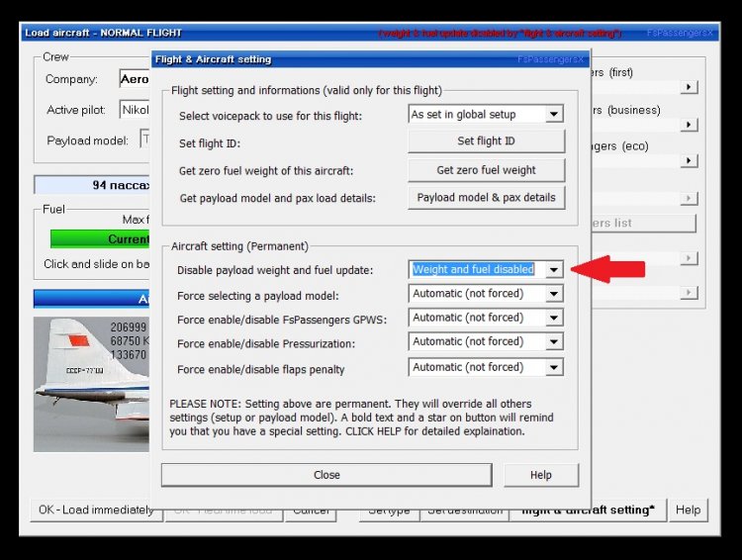Viewport: 742px width, 560px height.
Task: Click the flight & aircraft setting* button
Action: 588,510
